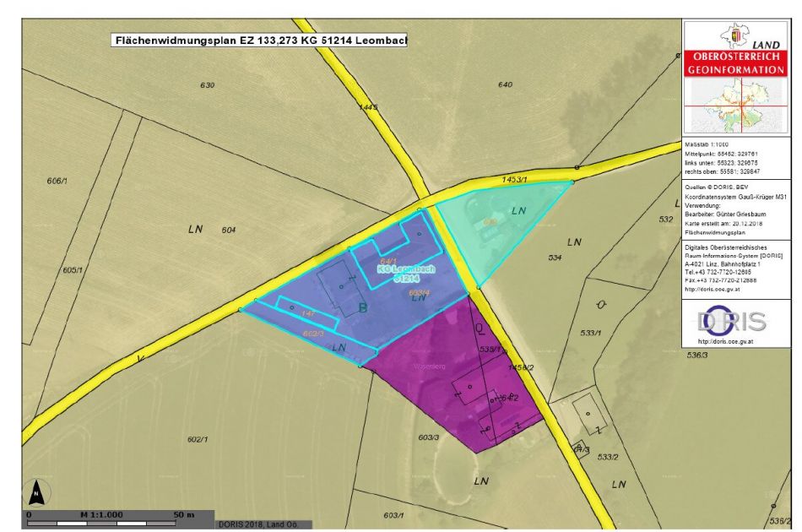Viewport: 802px width, 532px height.
Task: Click the Land Oberösterreich coat of arms logo
Action: tap(738, 35)
